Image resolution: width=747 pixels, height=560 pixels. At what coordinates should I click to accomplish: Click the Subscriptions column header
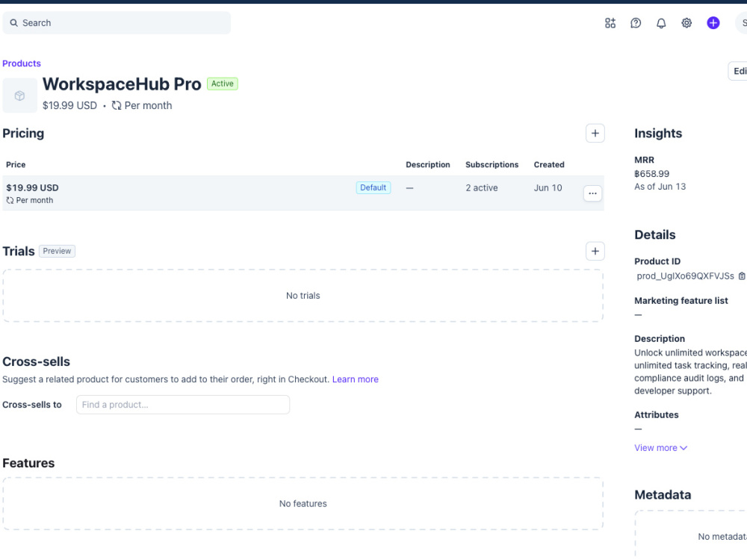(492, 165)
